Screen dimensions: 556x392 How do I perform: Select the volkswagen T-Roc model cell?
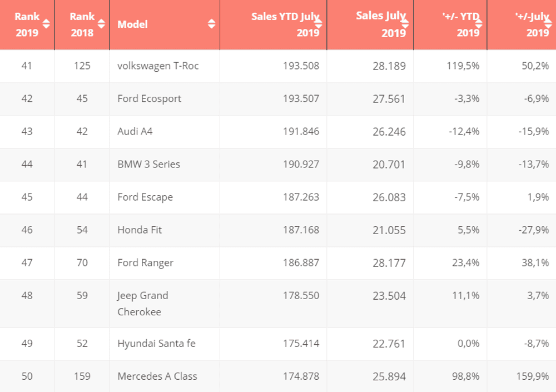158,66
